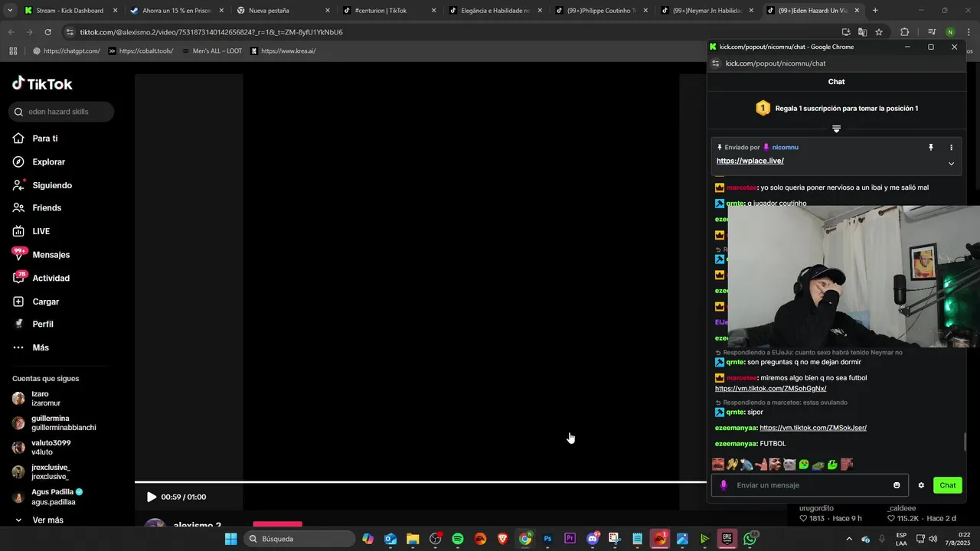Screen dimensions: 980x551
Task: Send message with Chat button
Action: coord(948,485)
